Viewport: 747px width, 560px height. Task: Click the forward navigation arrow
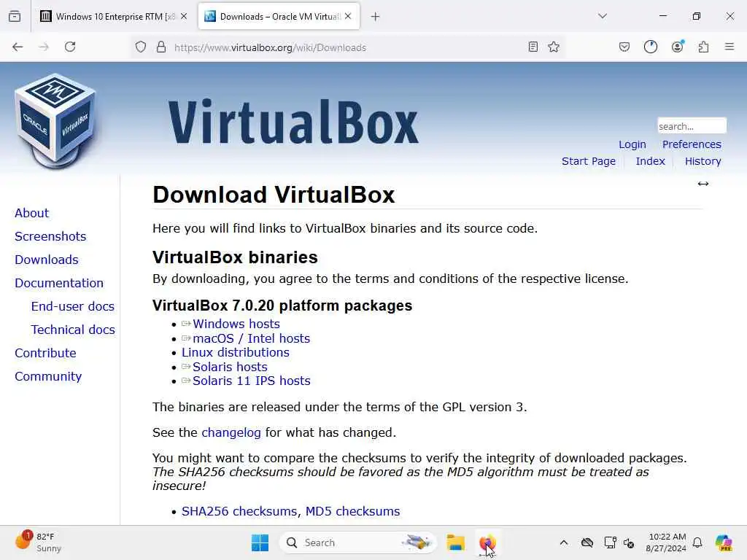pos(44,47)
